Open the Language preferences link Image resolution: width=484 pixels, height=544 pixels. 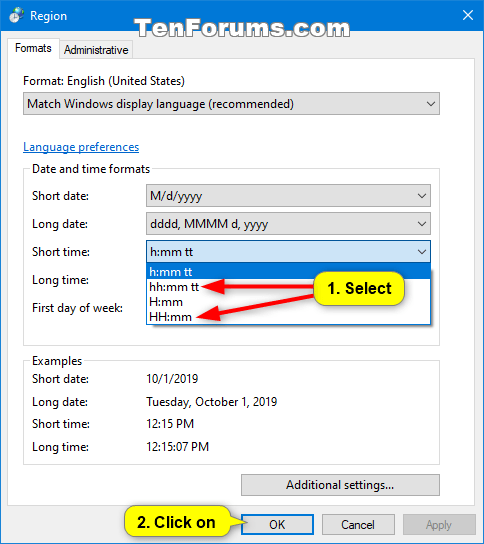(x=81, y=147)
